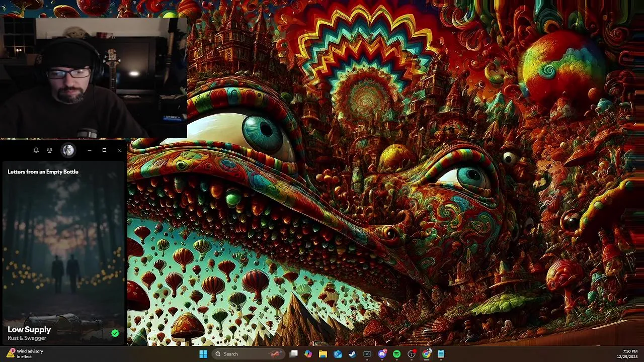Open Google Chrome from taskbar

pyautogui.click(x=426, y=354)
